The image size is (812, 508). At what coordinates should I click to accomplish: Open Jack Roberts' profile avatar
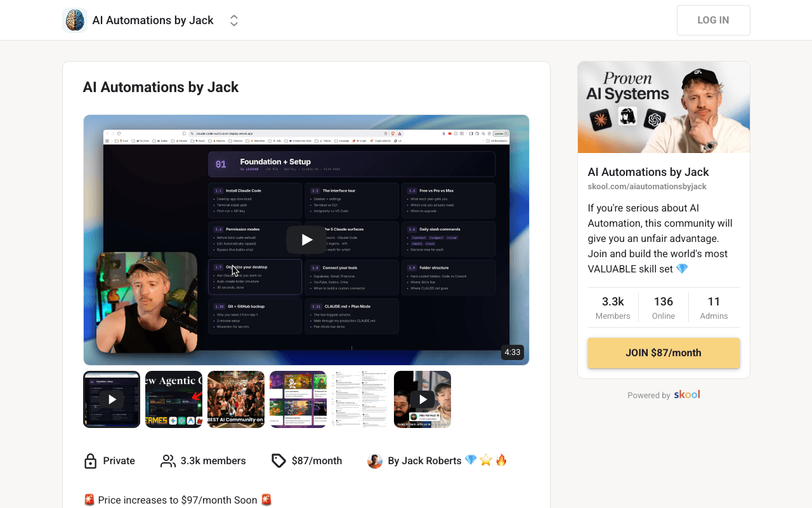(x=375, y=461)
